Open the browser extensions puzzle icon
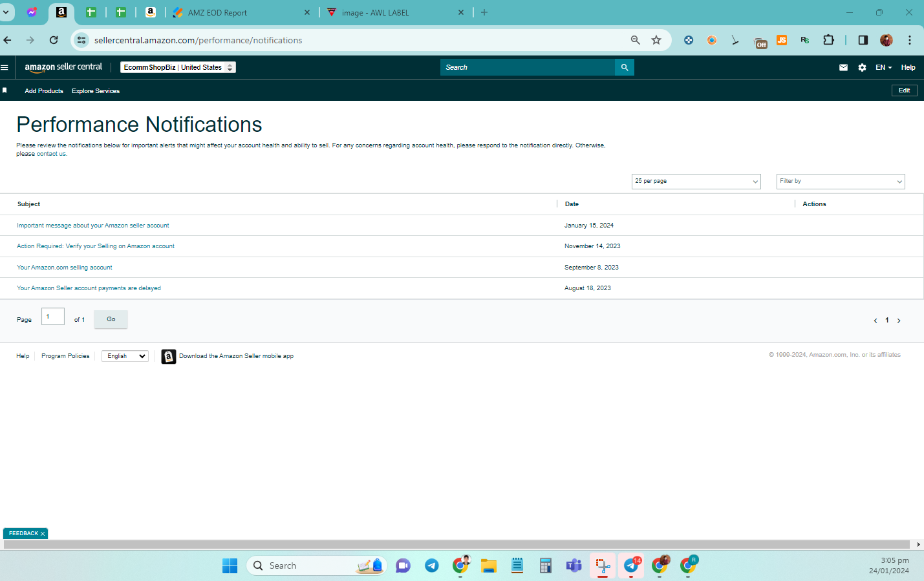924x581 pixels. click(x=828, y=40)
